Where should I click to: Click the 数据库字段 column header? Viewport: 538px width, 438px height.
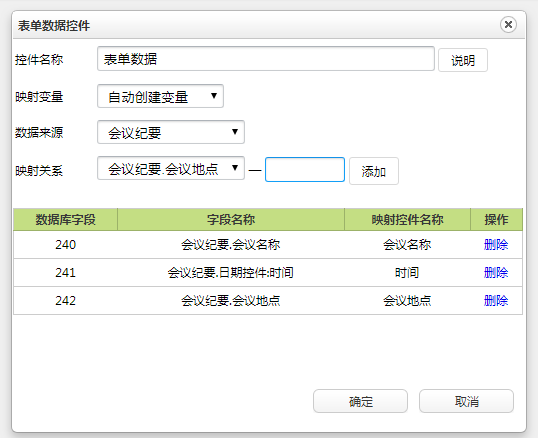click(x=66, y=220)
